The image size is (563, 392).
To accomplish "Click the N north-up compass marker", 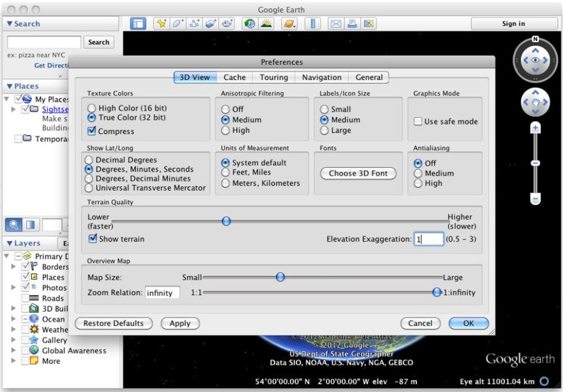I will 535,39.
